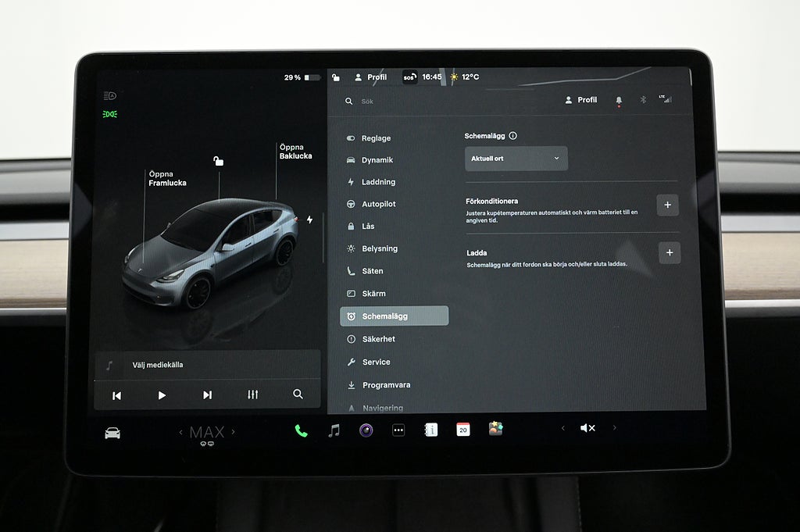800x532 pixels.
Task: Tap the car controls icon
Action: pyautogui.click(x=112, y=433)
